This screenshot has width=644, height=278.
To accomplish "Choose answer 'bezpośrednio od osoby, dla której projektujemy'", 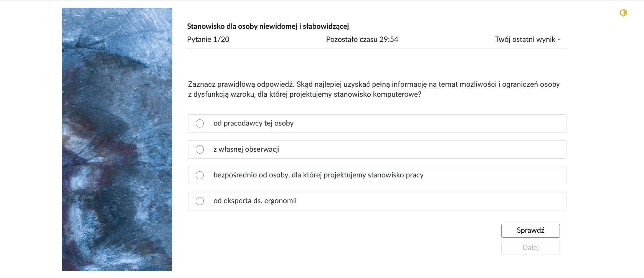I will click(200, 175).
